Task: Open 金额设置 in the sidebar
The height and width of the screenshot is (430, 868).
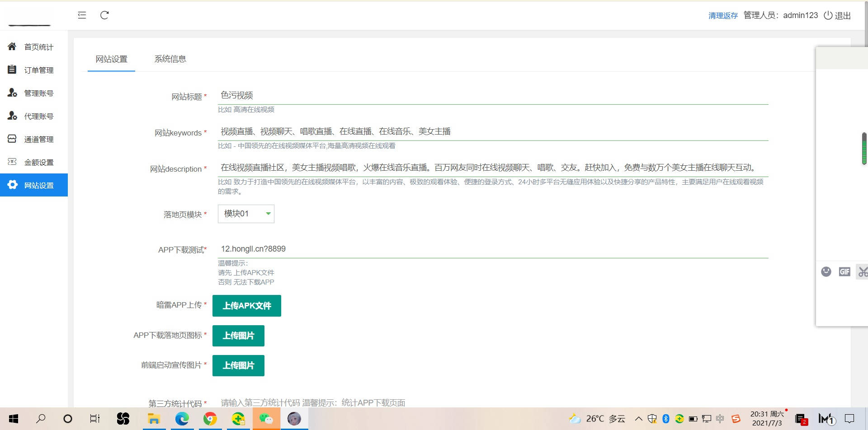Action: tap(34, 162)
